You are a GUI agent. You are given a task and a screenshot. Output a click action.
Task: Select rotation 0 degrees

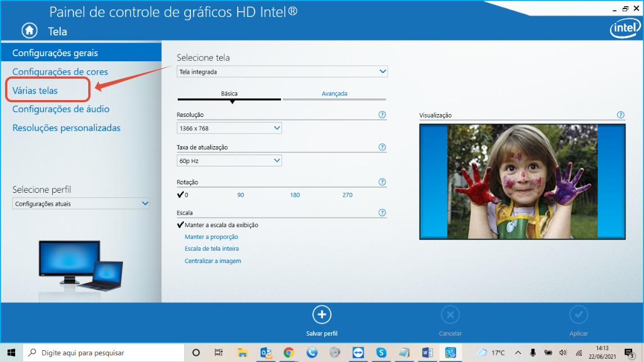[183, 194]
